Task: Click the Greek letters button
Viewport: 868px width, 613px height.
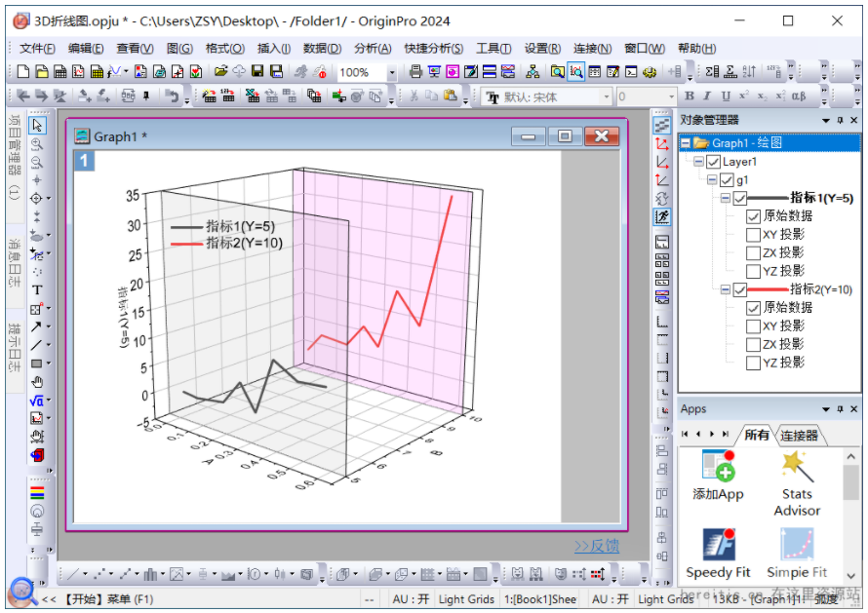Action: pyautogui.click(x=799, y=96)
